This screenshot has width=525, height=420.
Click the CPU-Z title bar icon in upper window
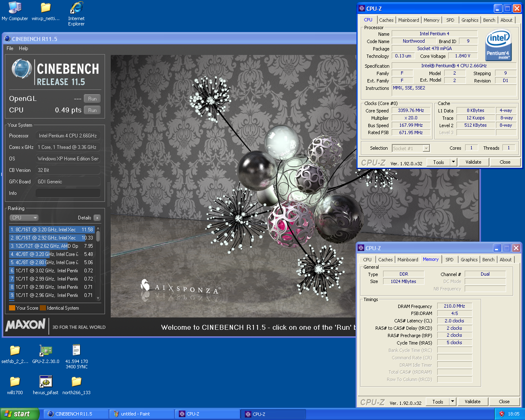click(x=361, y=8)
